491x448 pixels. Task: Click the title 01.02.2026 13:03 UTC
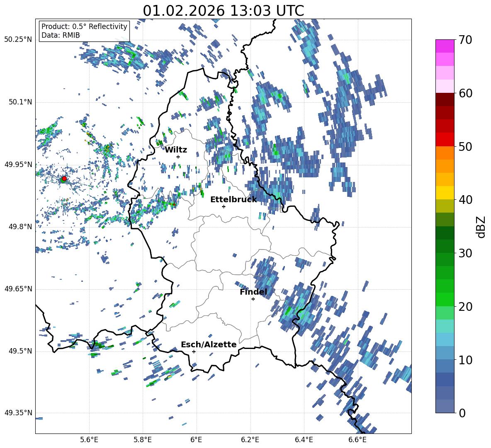(x=224, y=11)
